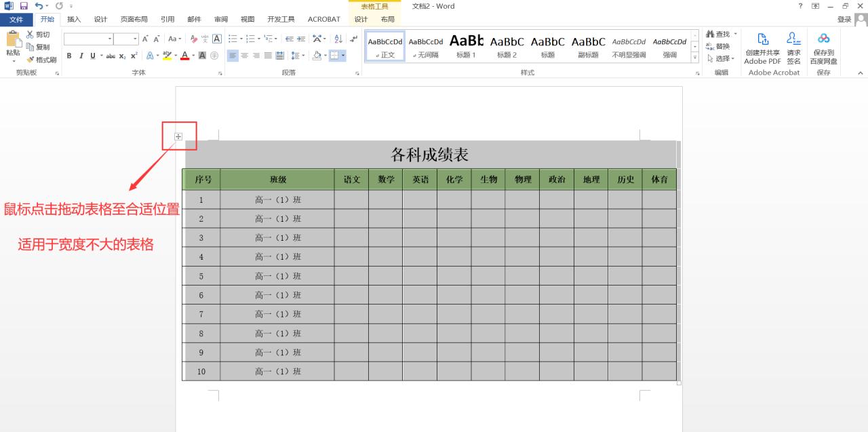868x432 pixels.
Task: Open the font size combo box
Action: pos(125,39)
